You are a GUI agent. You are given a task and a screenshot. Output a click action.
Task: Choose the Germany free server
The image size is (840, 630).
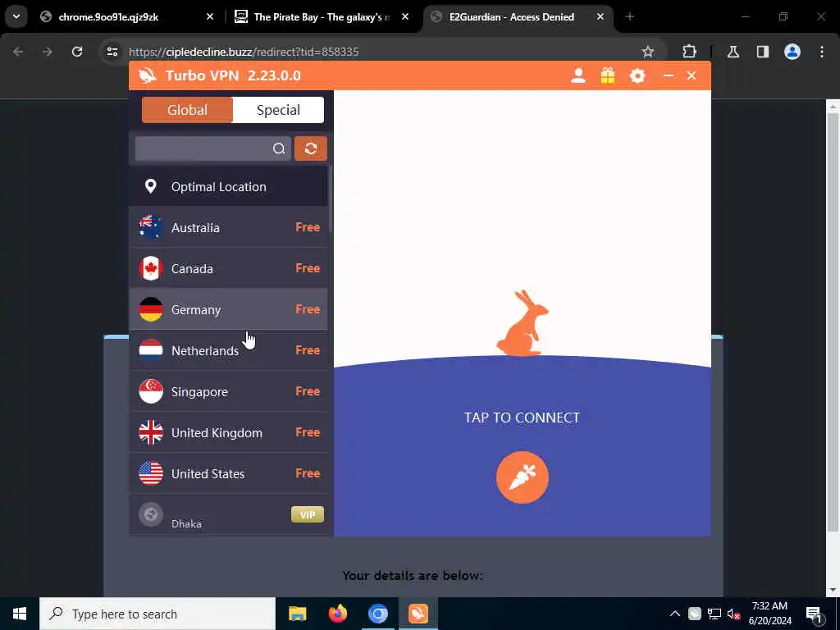228,309
